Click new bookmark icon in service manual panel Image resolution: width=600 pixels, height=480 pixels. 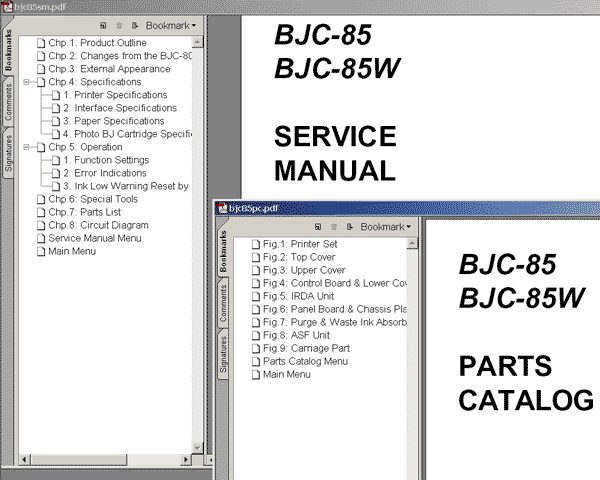tap(104, 25)
